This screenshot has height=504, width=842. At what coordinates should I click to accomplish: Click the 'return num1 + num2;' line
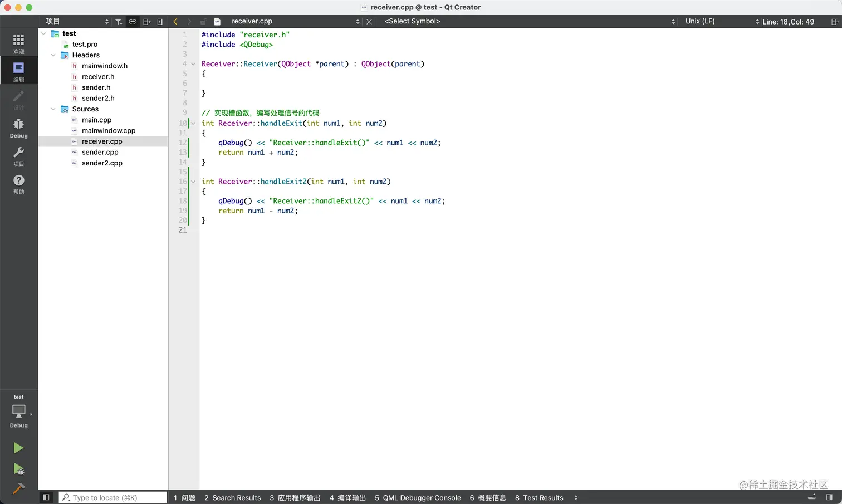(x=258, y=153)
